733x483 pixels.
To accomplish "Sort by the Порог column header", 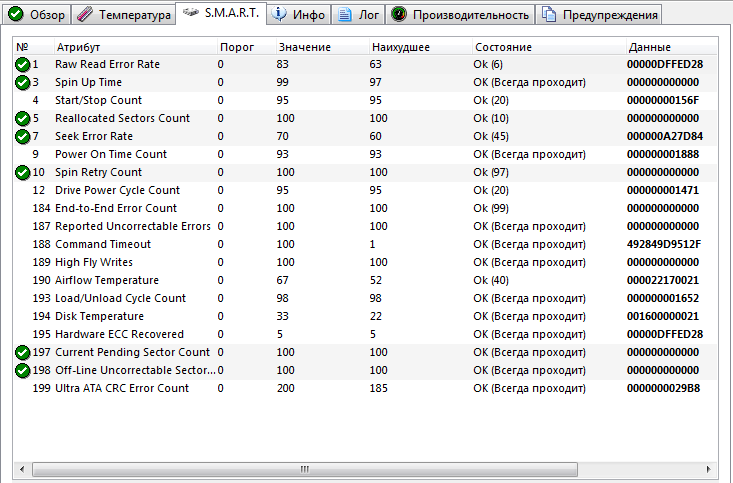I will coord(246,47).
